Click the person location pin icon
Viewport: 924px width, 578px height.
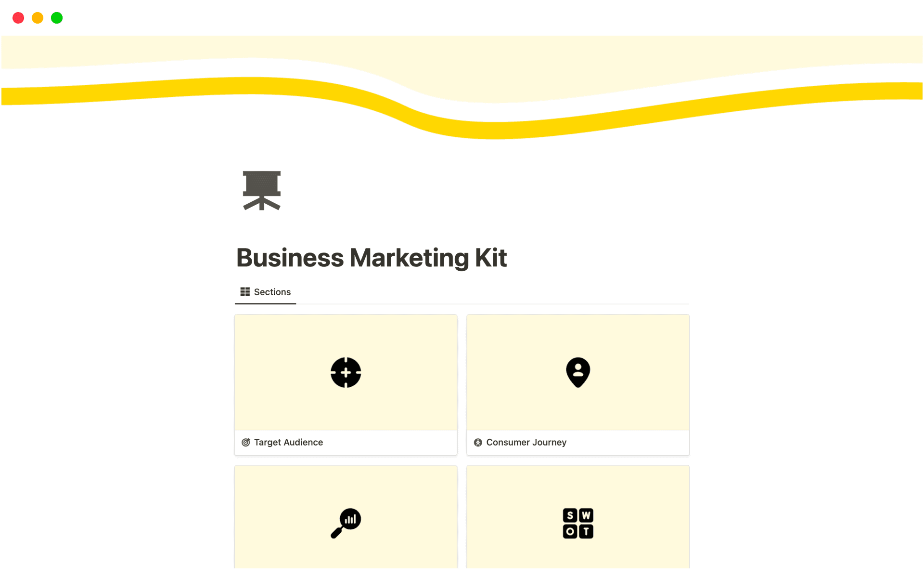tap(578, 372)
